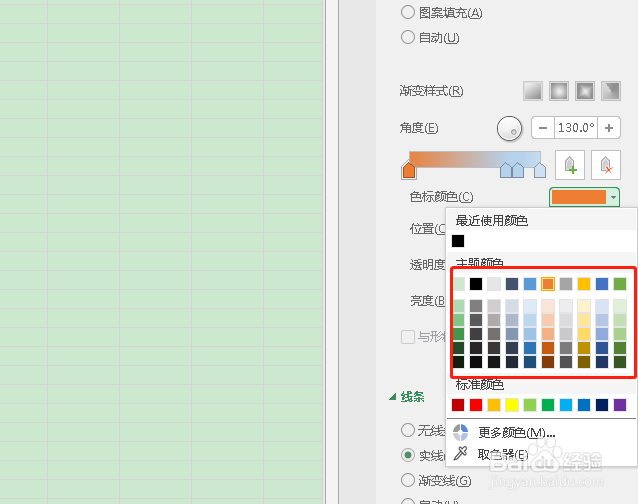Viewport: 638px width, 504px height.
Task: Select 实线 line radio button
Action: [408, 455]
